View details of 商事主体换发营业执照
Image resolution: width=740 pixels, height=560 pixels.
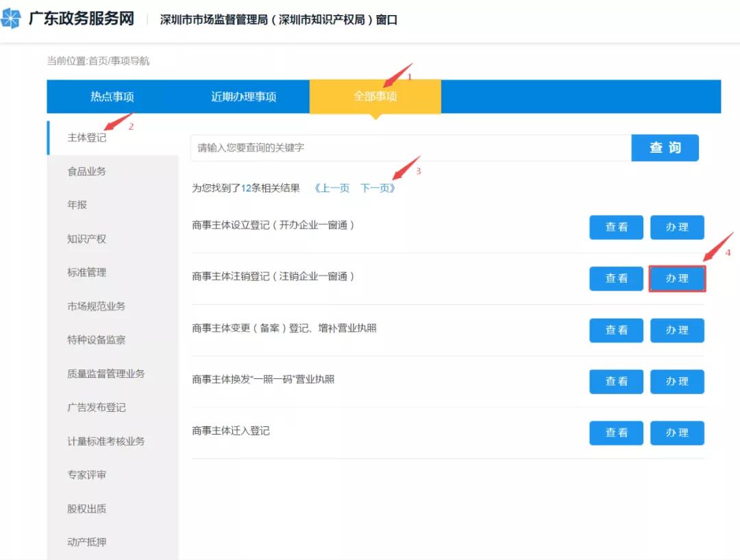coord(617,382)
